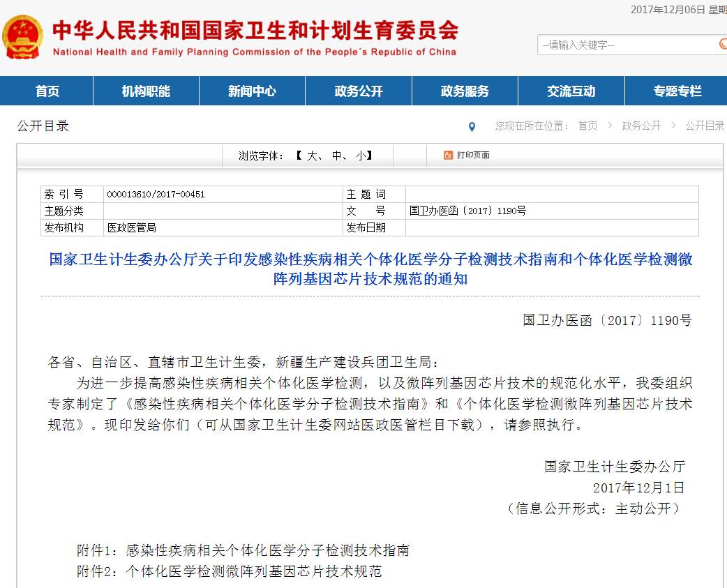727x588 pixels.
Task: Open 交流互动 from the navigation bar
Action: click(571, 91)
